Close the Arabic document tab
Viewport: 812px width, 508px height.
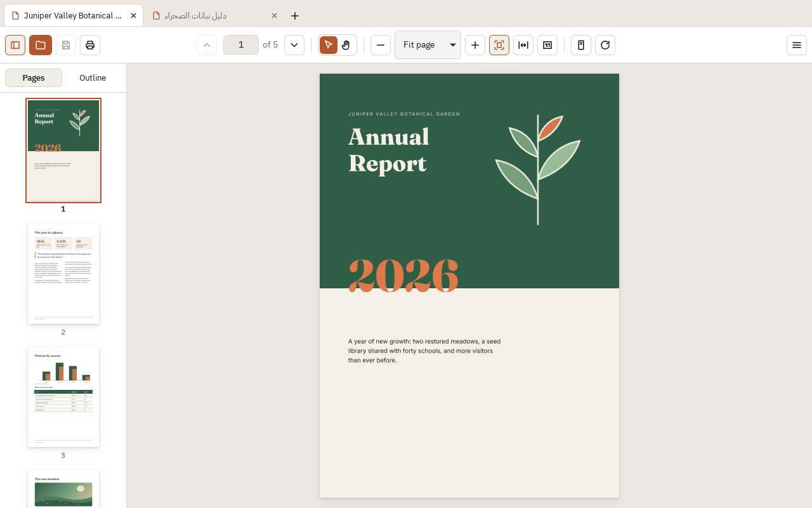tap(274, 15)
